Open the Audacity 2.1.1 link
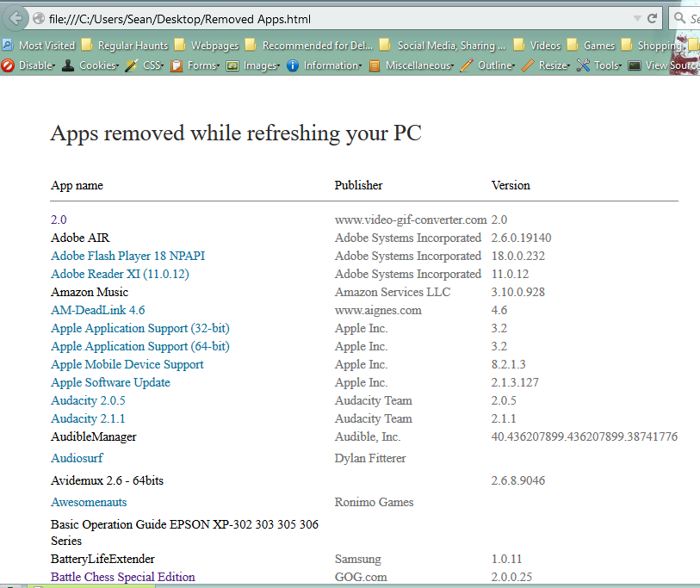This screenshot has height=588, width=700. click(88, 418)
